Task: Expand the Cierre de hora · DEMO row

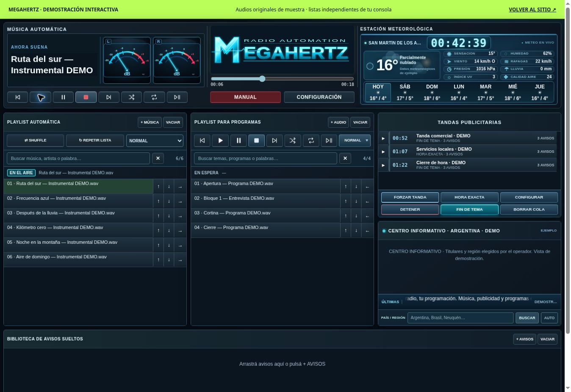Action: coord(383,165)
